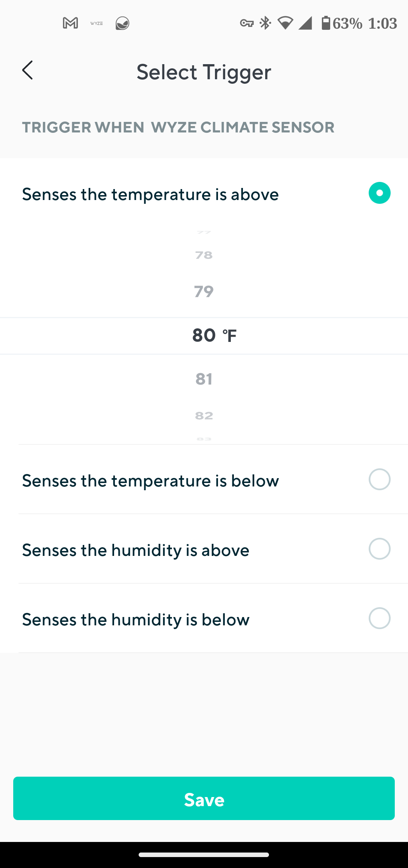Tap the battery status icon
The height and width of the screenshot is (868, 408).
pyautogui.click(x=326, y=23)
